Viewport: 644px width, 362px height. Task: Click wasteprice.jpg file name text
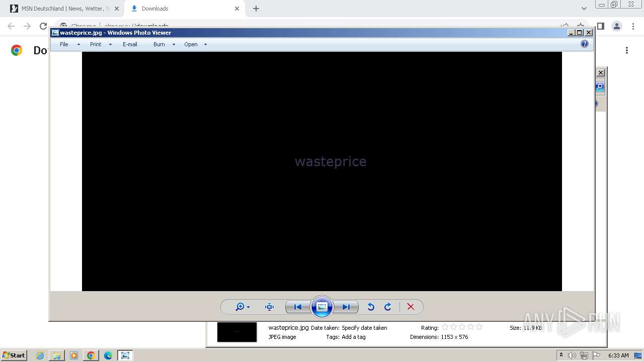(288, 327)
